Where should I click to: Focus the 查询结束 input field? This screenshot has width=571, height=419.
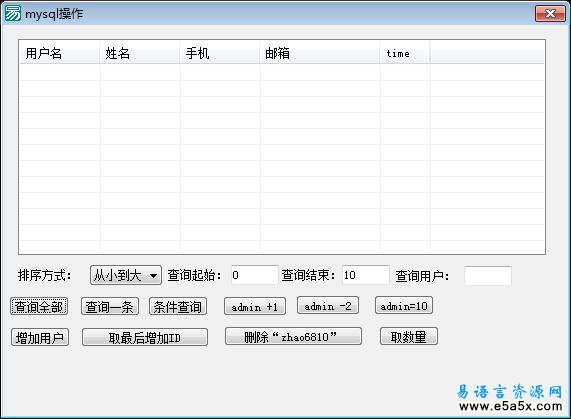click(366, 275)
